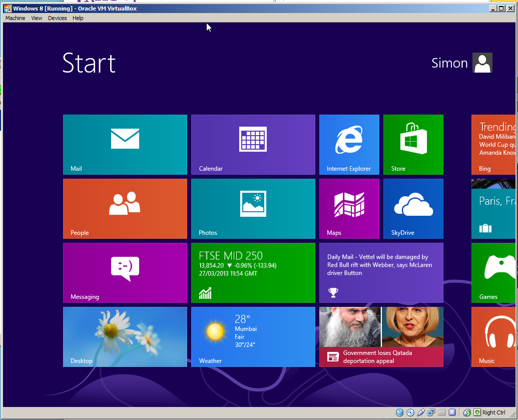The height and width of the screenshot is (420, 518).
Task: Open the Mumbai Weather tile
Action: [x=253, y=337]
